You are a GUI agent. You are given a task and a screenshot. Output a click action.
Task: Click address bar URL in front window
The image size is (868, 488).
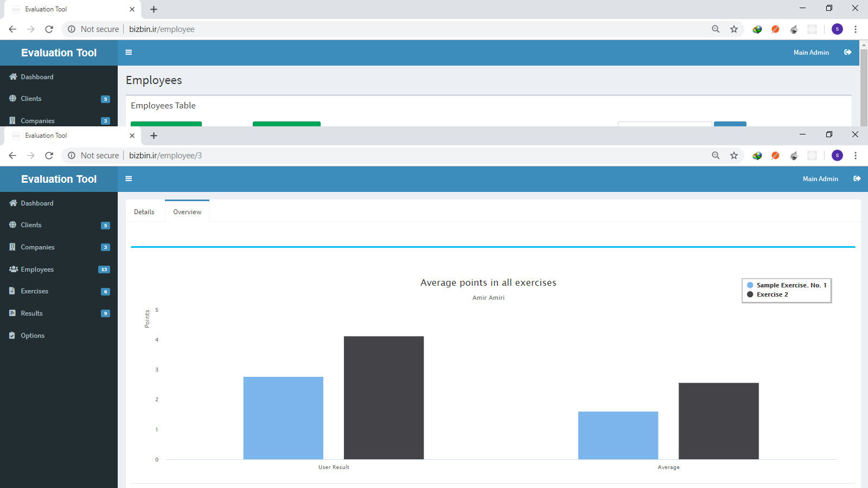point(165,156)
